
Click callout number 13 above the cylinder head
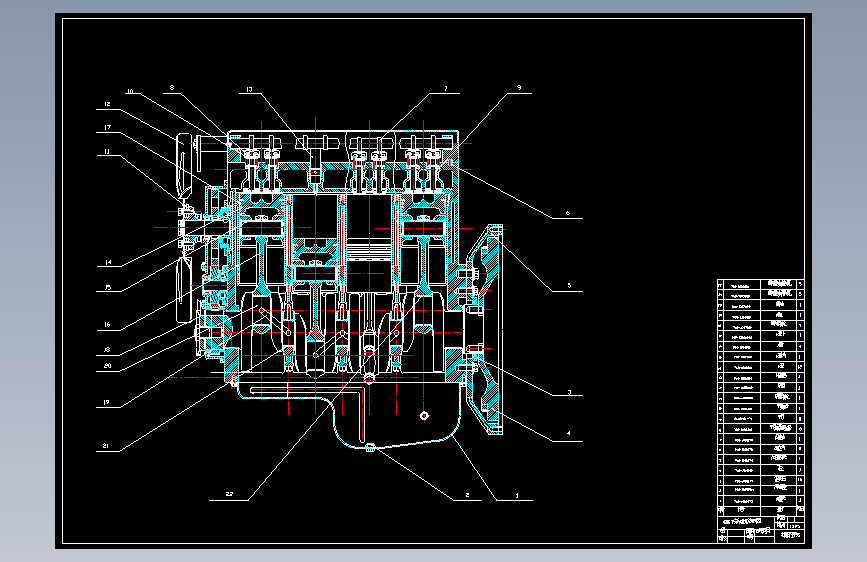(x=249, y=89)
